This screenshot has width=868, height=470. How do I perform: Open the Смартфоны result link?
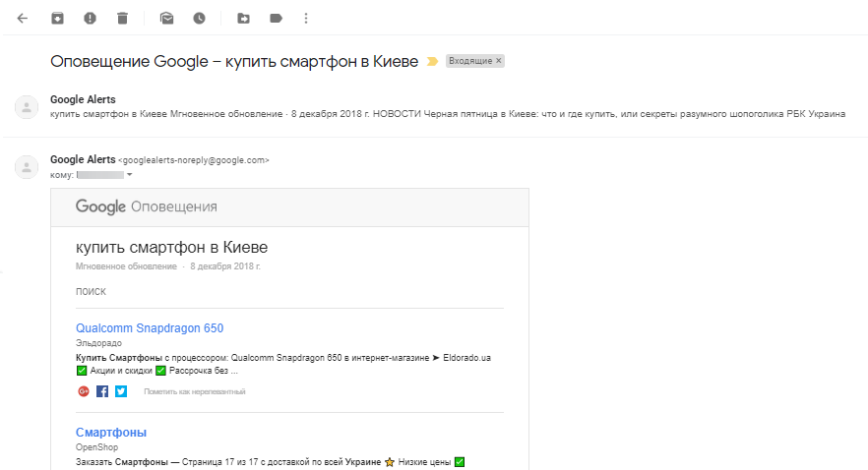[111, 433]
